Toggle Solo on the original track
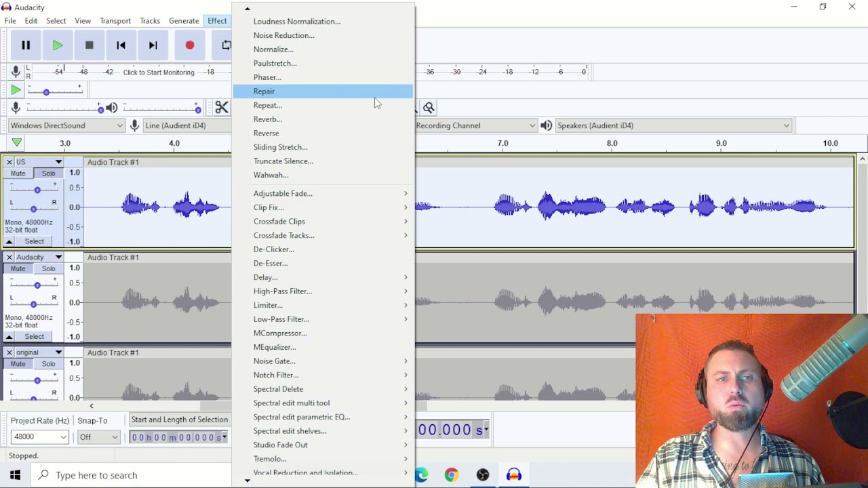The height and width of the screenshot is (488, 868). 48,364
